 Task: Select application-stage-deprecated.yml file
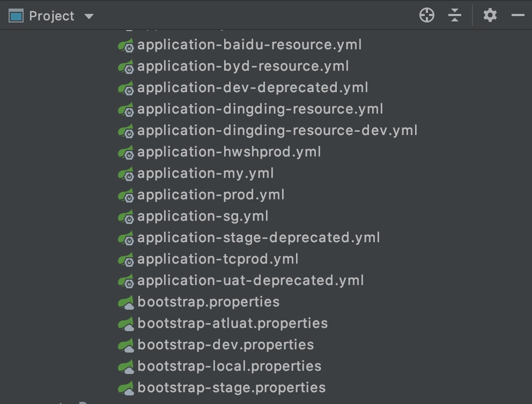[x=258, y=238]
